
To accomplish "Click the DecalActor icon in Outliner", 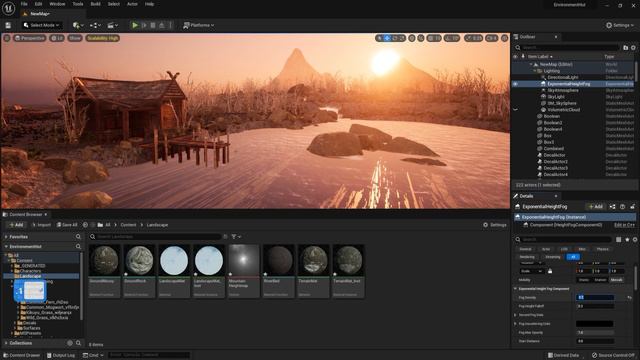I will coord(540,155).
